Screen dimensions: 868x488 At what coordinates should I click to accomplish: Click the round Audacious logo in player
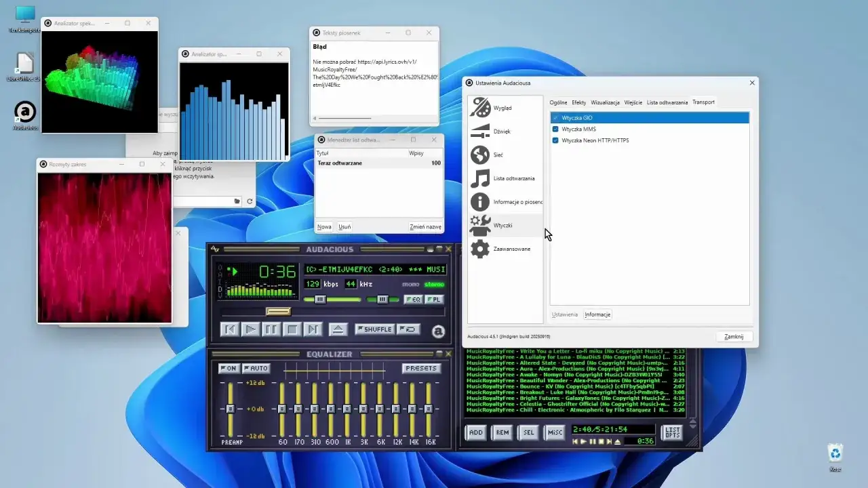(438, 331)
